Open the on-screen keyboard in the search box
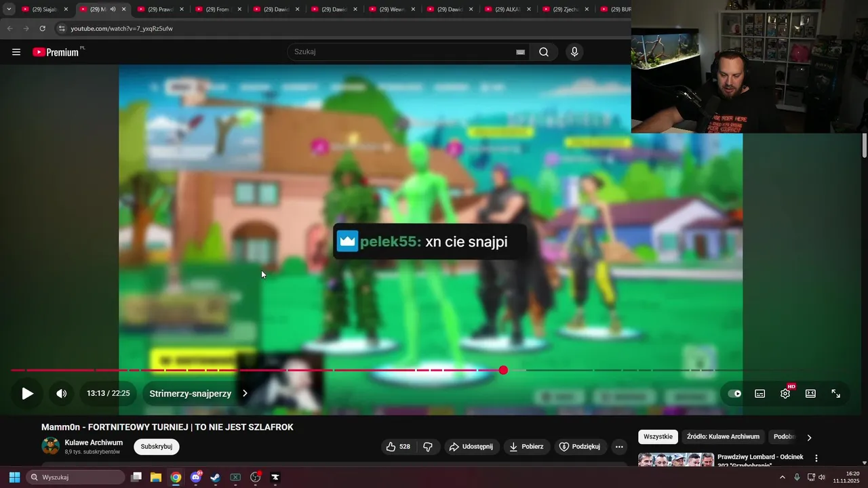 pyautogui.click(x=520, y=52)
